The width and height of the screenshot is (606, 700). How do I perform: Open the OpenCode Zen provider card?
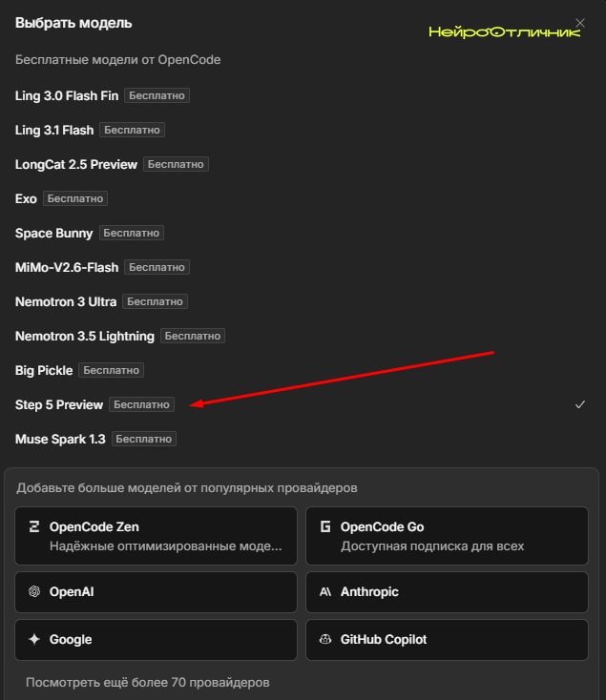pos(156,536)
